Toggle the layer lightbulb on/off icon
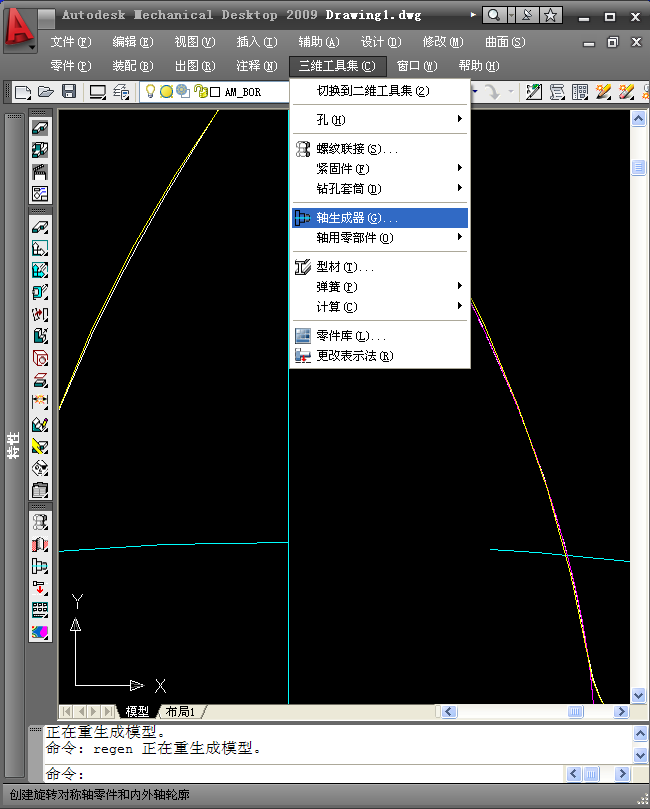 (151, 91)
